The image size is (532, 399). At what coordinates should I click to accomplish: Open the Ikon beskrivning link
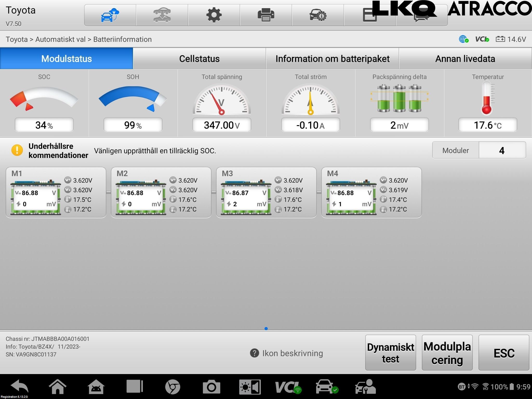tap(292, 353)
